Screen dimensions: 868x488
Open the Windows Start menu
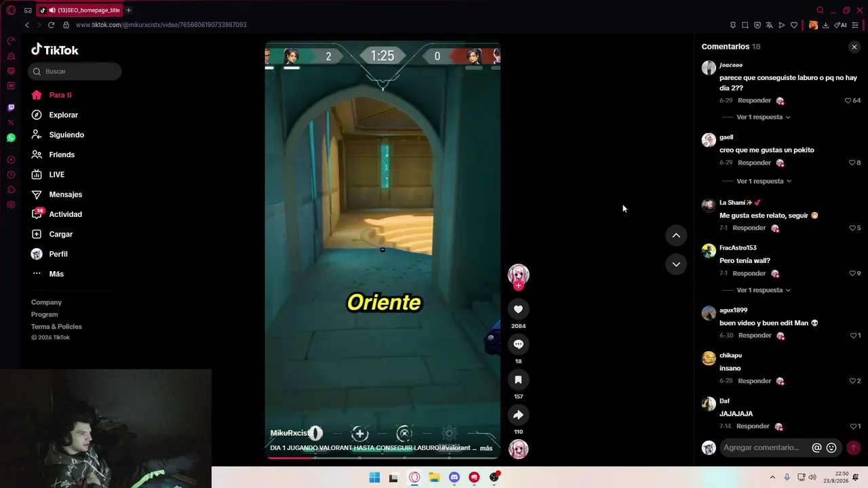(374, 478)
